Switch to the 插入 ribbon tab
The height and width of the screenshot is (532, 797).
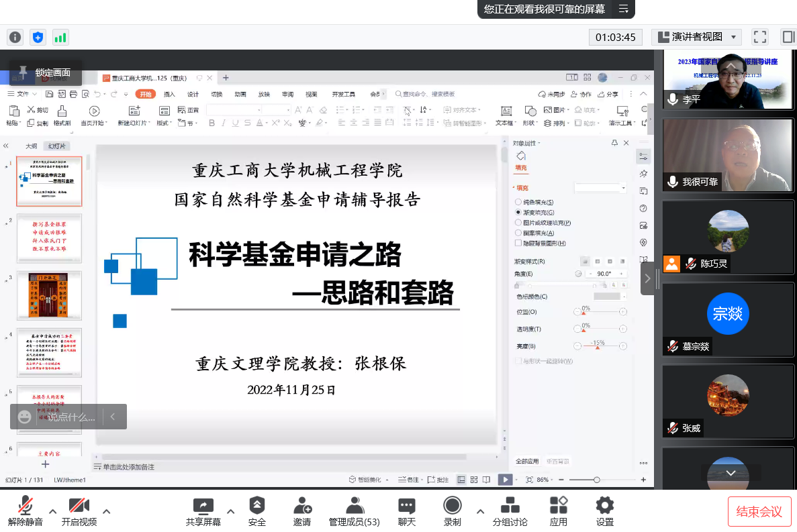click(169, 95)
